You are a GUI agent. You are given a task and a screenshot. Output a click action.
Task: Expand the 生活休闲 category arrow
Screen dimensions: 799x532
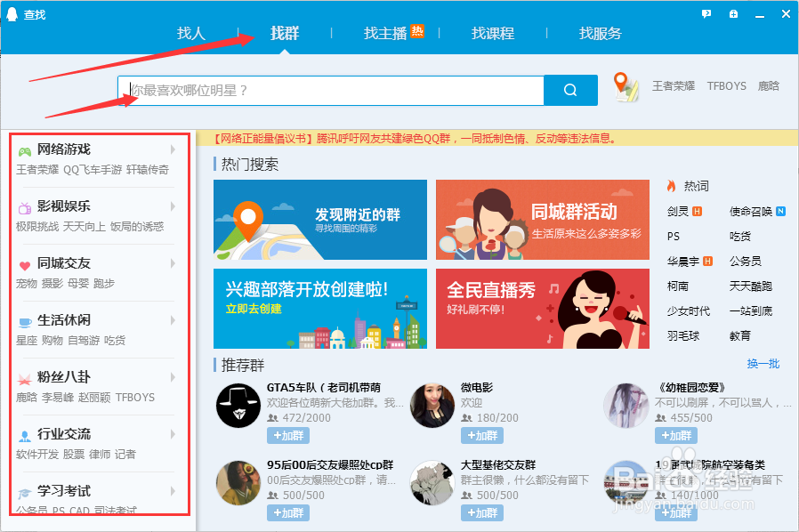point(173,320)
